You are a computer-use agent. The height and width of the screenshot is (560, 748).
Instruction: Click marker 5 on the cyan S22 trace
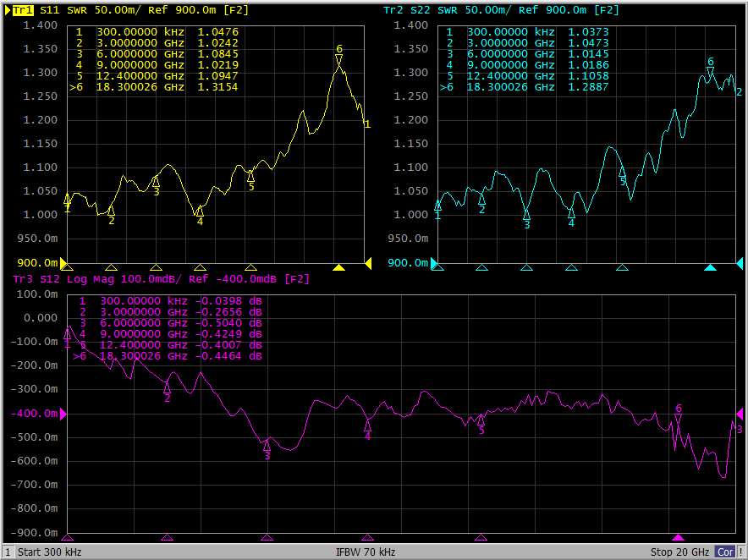[x=622, y=172]
